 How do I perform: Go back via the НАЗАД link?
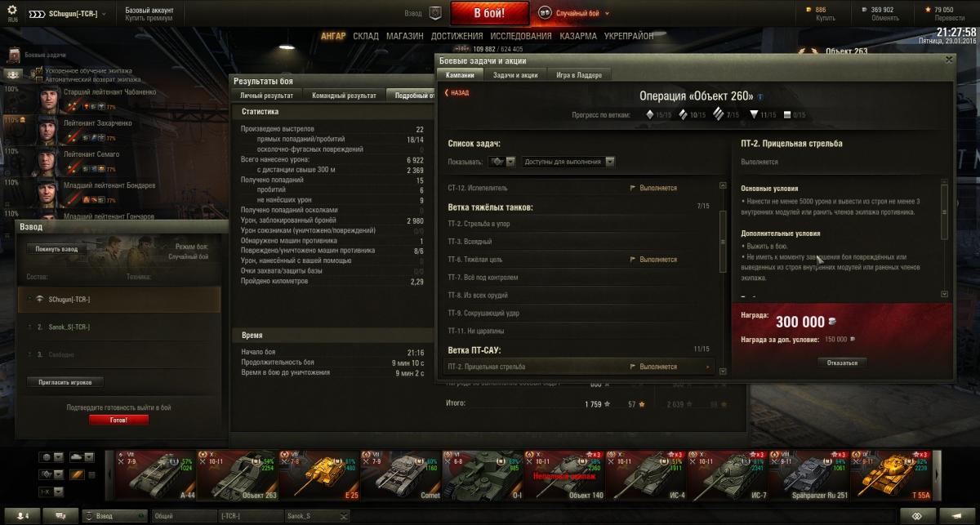pos(457,93)
